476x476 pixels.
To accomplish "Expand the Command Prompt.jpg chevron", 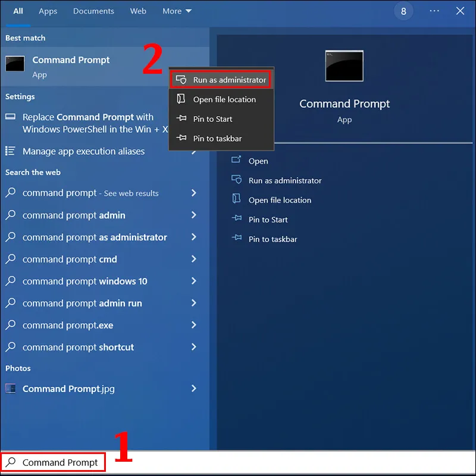I will 194,389.
